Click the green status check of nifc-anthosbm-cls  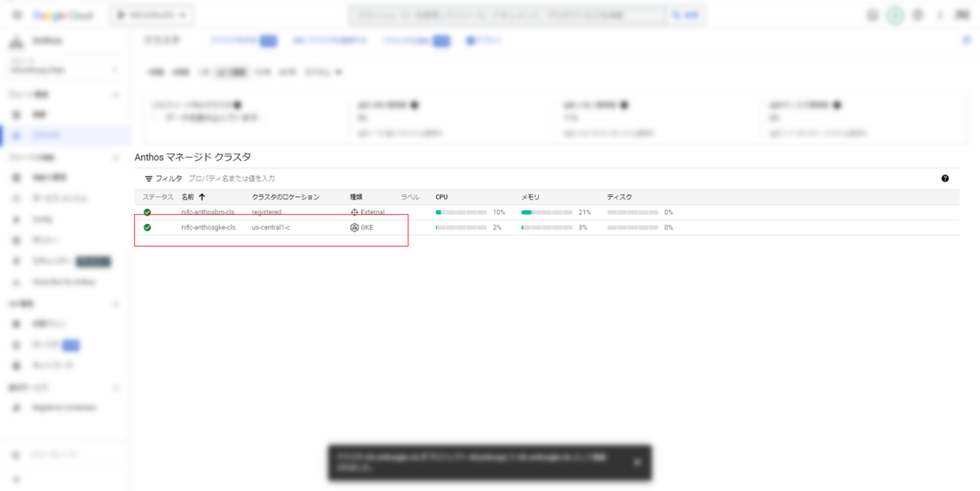[x=147, y=212]
